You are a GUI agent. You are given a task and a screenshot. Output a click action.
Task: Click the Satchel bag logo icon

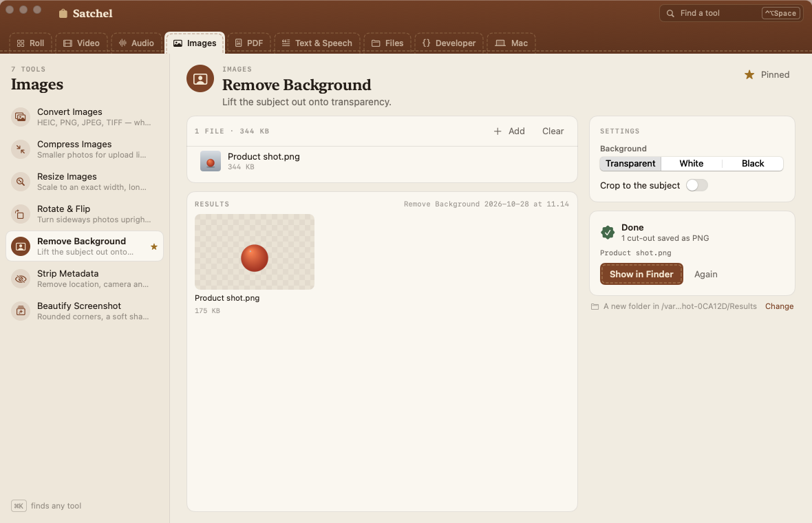pyautogui.click(x=63, y=14)
